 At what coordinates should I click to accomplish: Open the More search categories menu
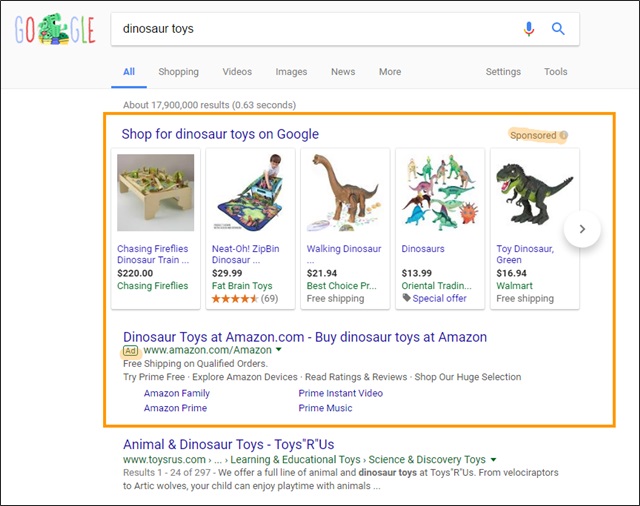[x=390, y=72]
